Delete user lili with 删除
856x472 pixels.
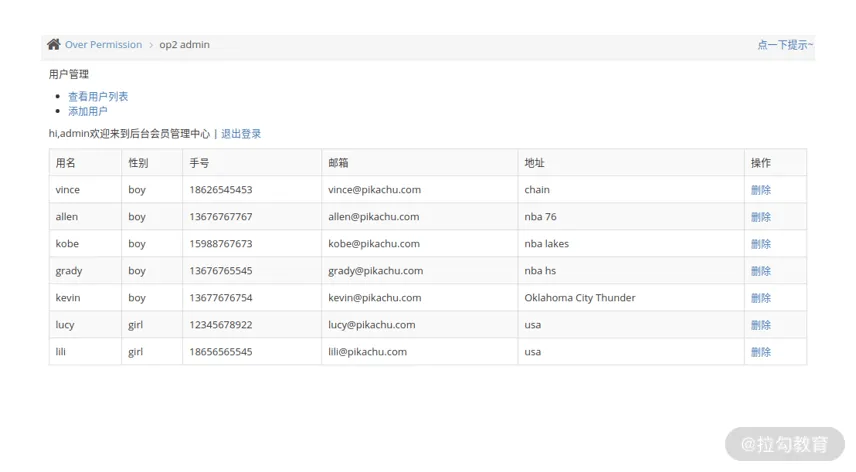tap(760, 352)
